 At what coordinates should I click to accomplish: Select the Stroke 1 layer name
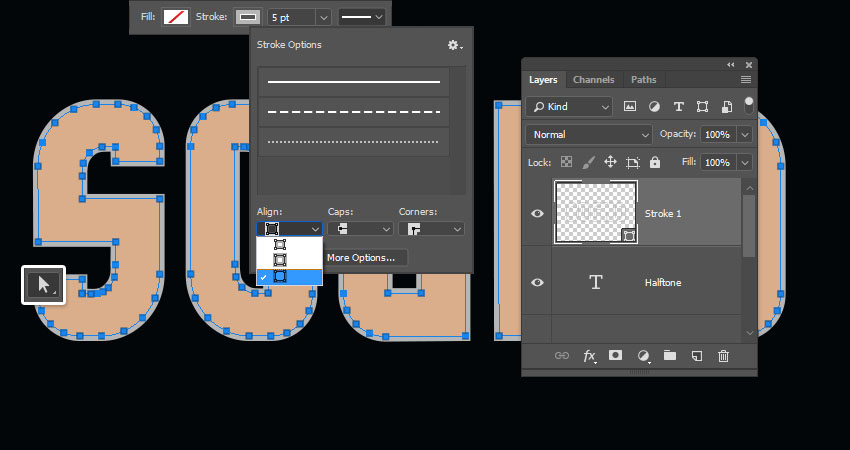pos(663,214)
